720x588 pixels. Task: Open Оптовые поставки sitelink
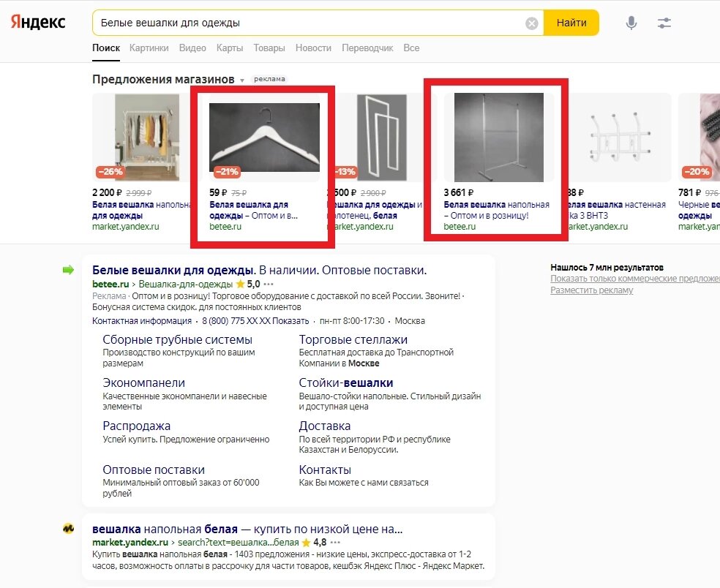154,470
